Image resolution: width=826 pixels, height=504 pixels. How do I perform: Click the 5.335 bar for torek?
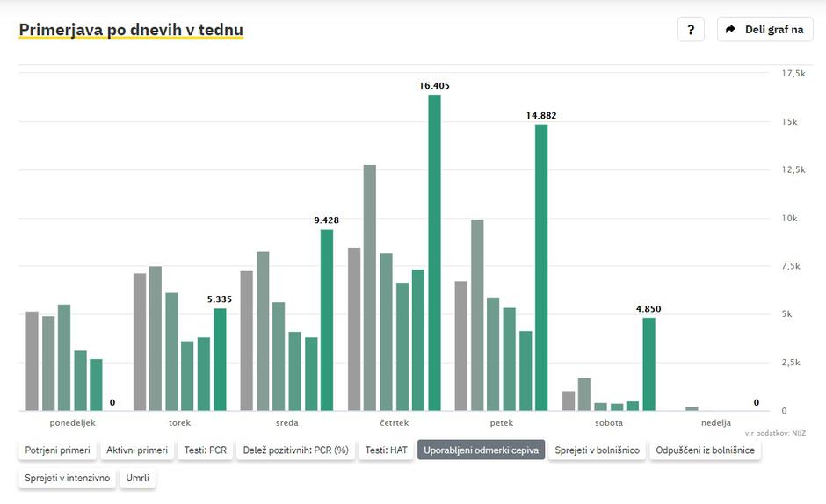(x=220, y=359)
